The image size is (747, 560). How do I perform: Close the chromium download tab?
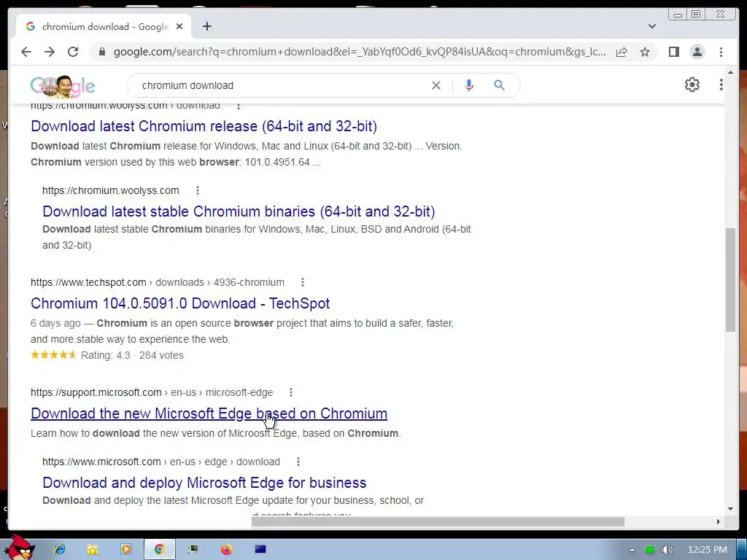179,27
